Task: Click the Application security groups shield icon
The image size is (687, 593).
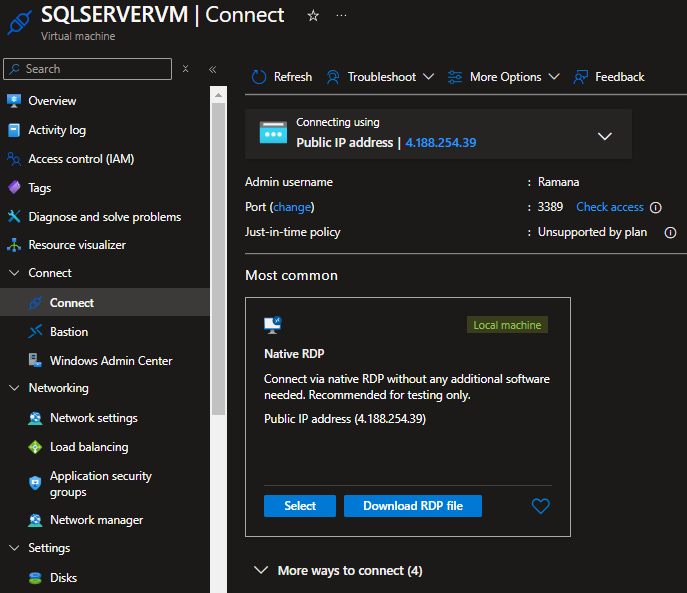Action: pos(35,483)
